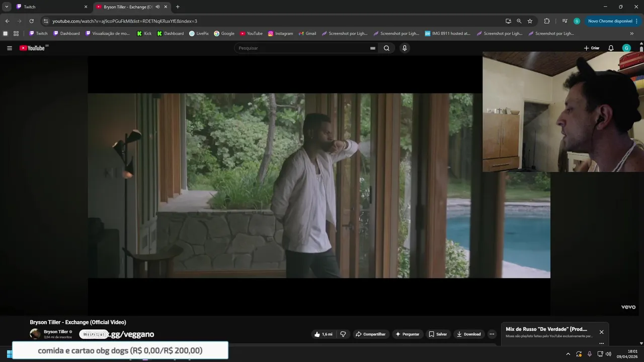Open the Twitch bookmark

[38, 34]
